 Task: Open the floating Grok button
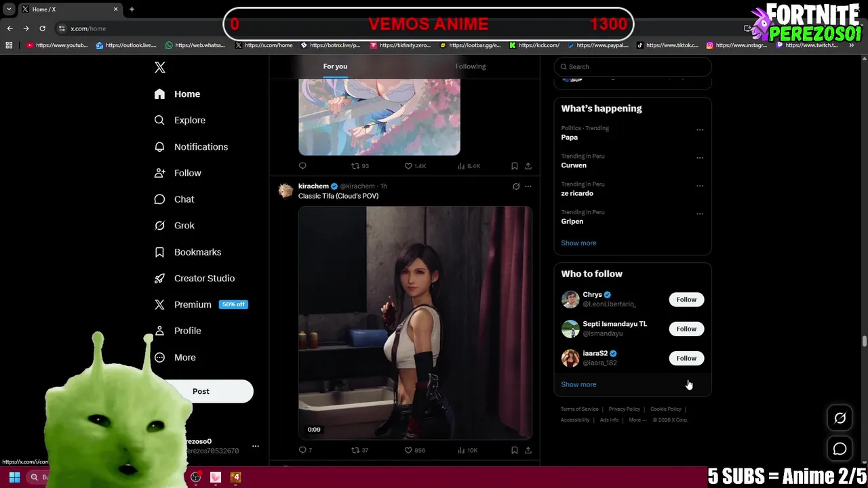[840, 418]
